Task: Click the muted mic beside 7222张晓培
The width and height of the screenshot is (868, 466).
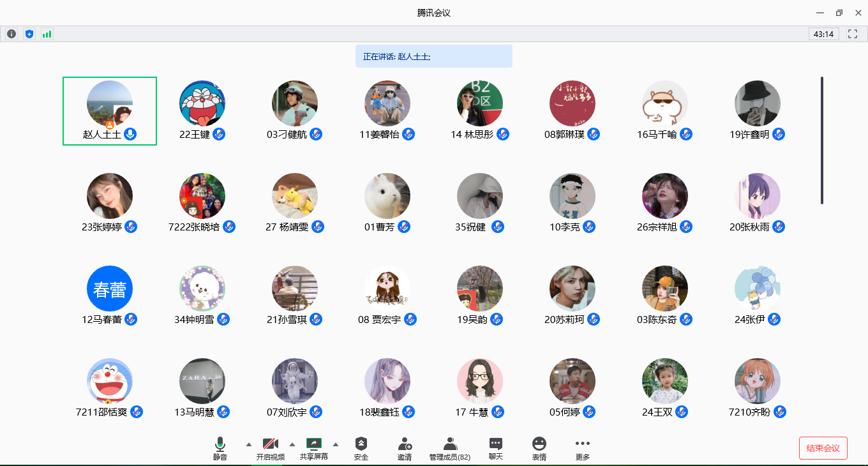Action: tap(229, 227)
